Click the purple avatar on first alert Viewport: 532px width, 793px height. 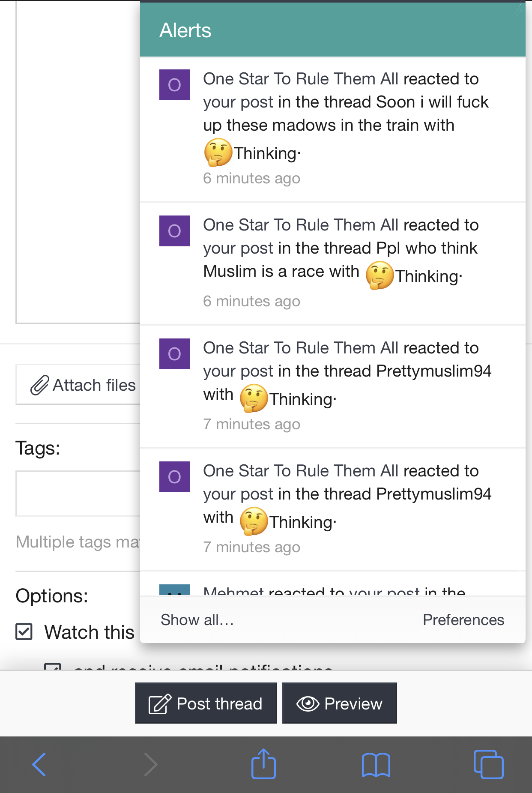pyautogui.click(x=175, y=85)
